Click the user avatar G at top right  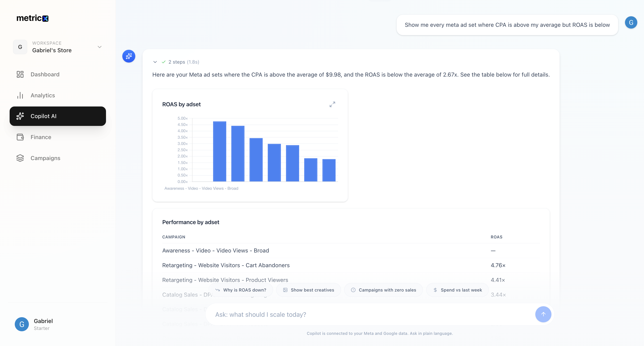coord(631,23)
